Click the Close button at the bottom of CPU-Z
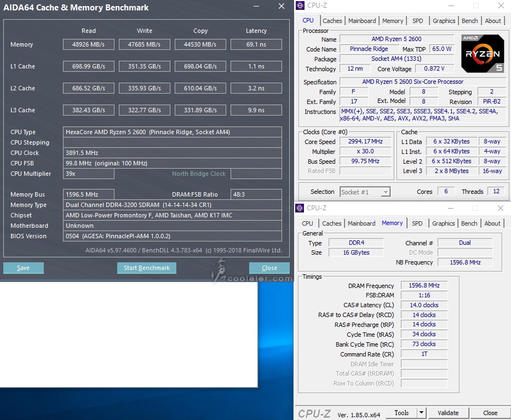The width and height of the screenshot is (511, 420). (490, 413)
